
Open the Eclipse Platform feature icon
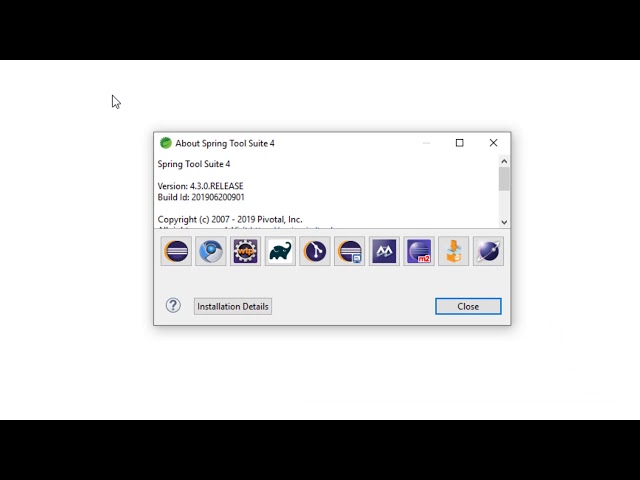pyautogui.click(x=176, y=251)
